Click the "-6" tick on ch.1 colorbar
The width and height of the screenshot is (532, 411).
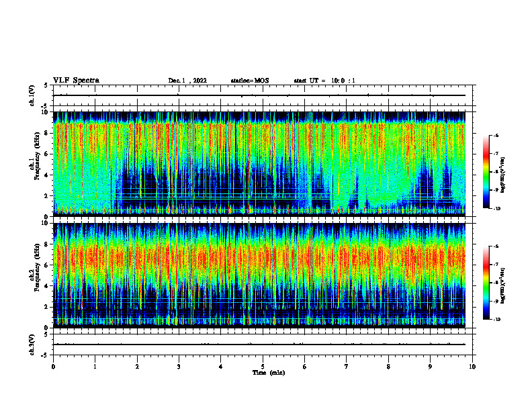496,136
